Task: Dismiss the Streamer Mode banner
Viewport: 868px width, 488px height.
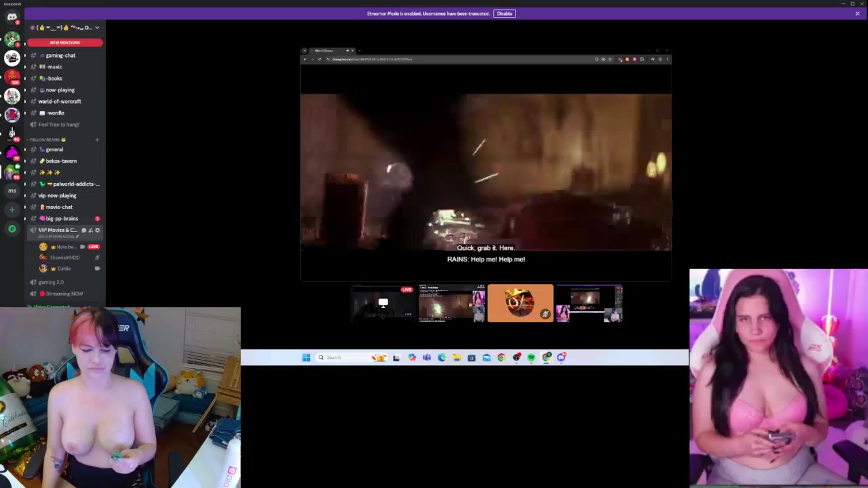Action: point(858,14)
